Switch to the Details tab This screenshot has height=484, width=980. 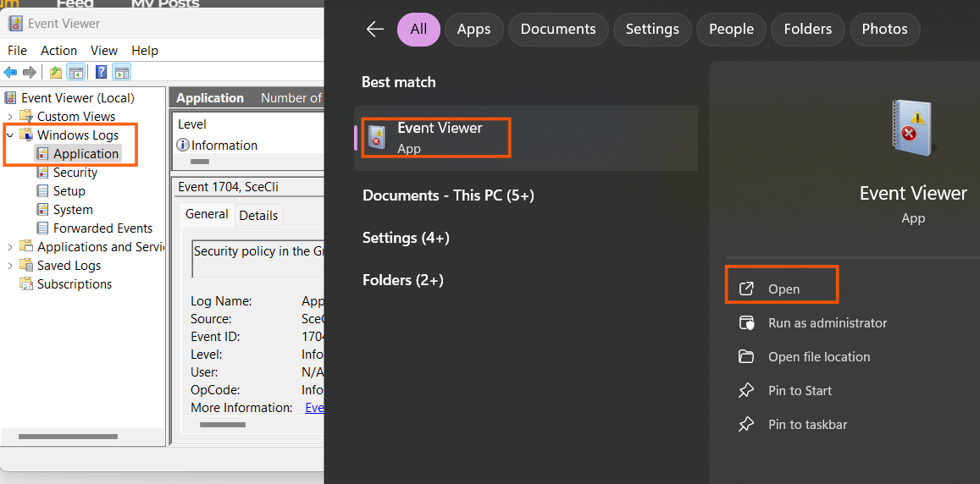click(x=258, y=216)
